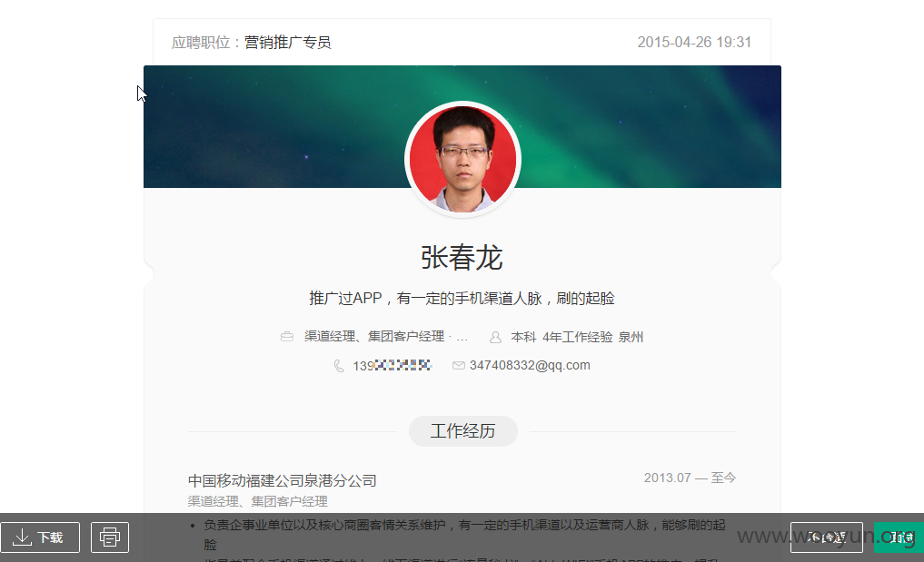This screenshot has height=562, width=924.
Task: Click the date range 2013.07 — 至今
Action: click(x=691, y=478)
